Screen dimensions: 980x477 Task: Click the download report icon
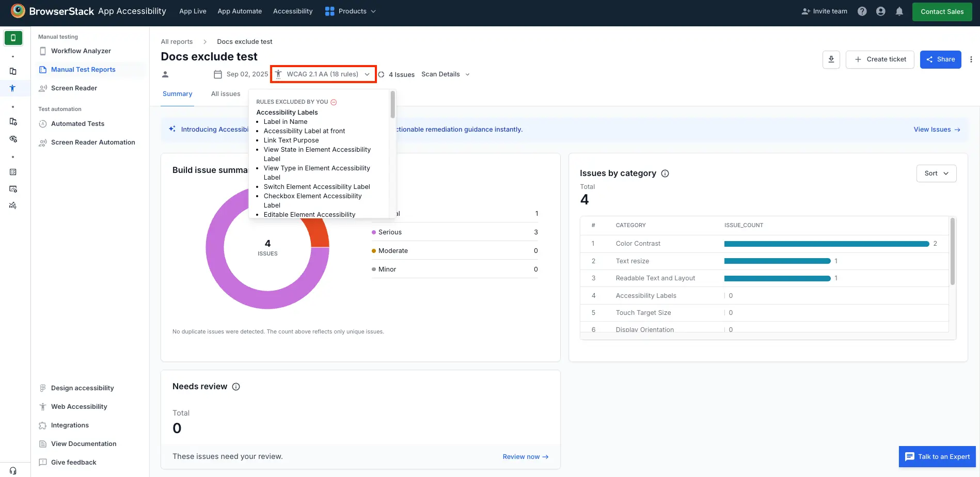[831, 59]
